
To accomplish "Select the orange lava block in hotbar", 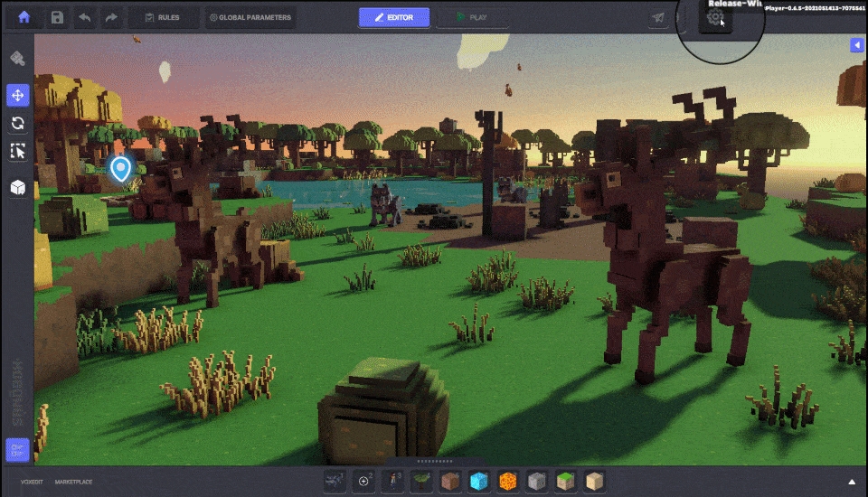I will pyautogui.click(x=508, y=482).
